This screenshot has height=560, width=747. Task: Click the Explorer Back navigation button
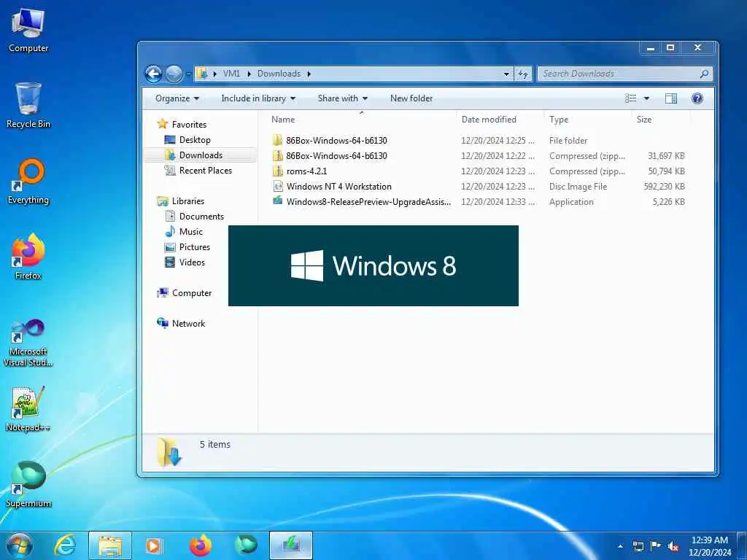tap(153, 74)
